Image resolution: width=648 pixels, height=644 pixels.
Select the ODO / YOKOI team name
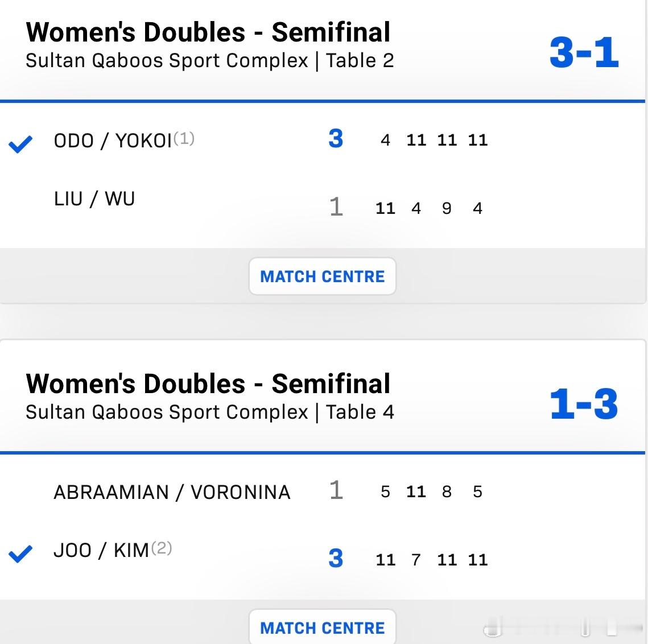(113, 141)
